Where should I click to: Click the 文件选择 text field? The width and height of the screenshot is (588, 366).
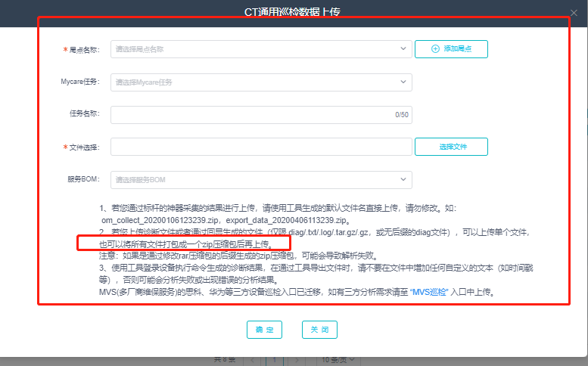pos(261,147)
